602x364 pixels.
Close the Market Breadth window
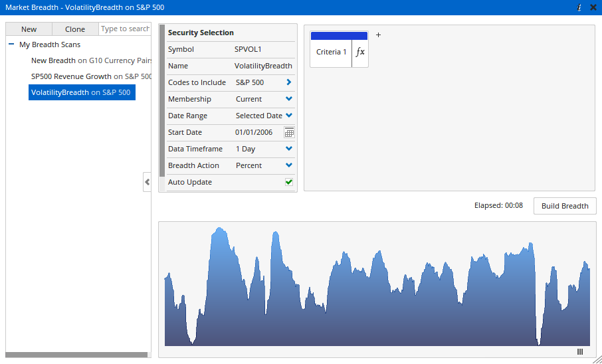pos(593,7)
